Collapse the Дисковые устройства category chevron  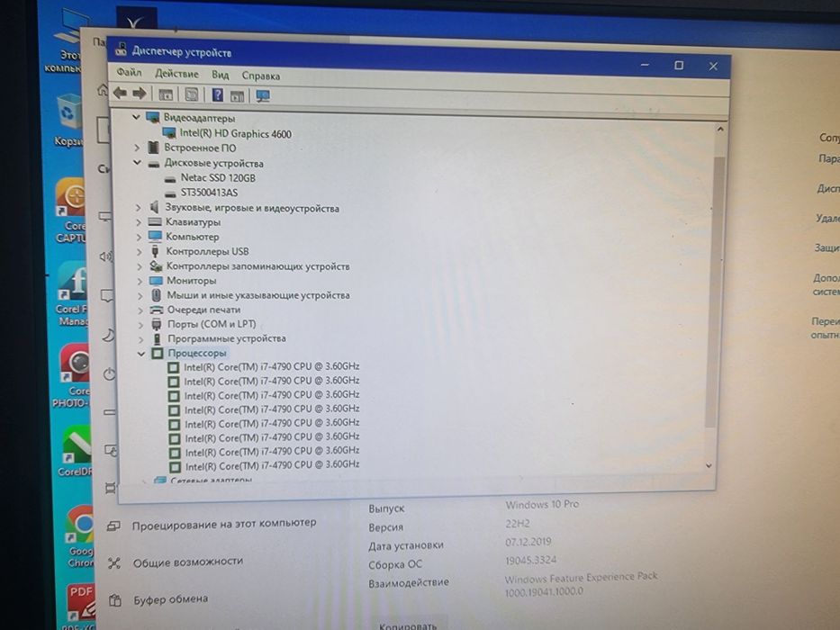point(137,162)
